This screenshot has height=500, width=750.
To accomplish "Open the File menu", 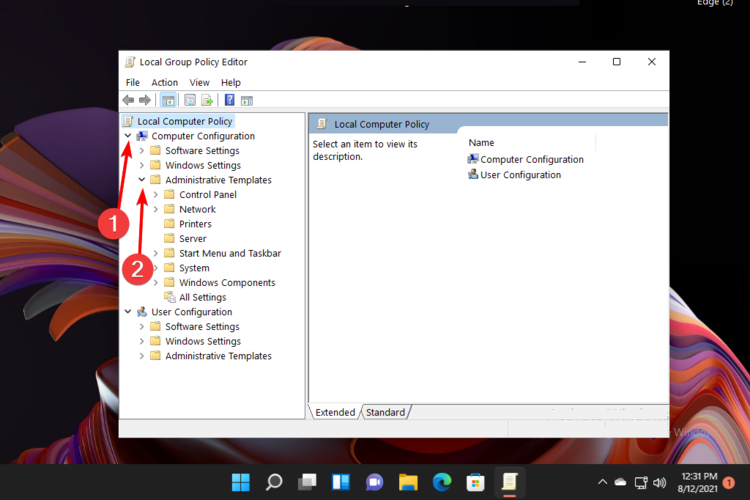I will [x=132, y=82].
